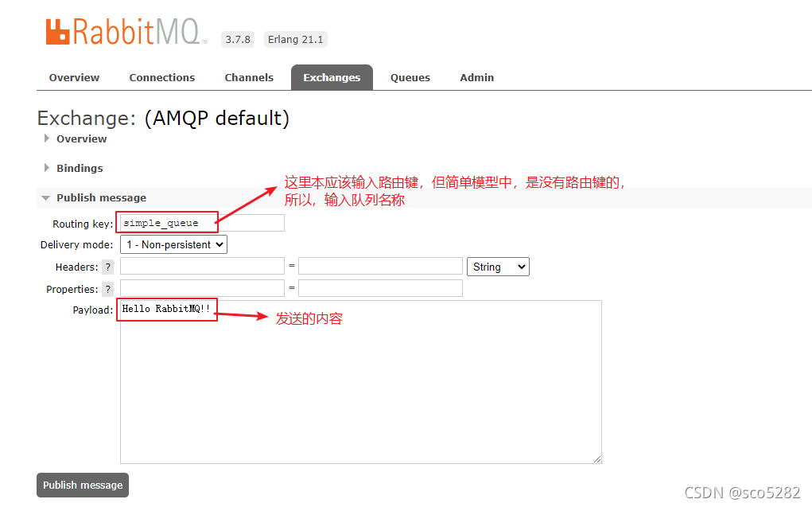812x507 pixels.
Task: Click the 3.7.8 version badge
Action: pyautogui.click(x=238, y=40)
